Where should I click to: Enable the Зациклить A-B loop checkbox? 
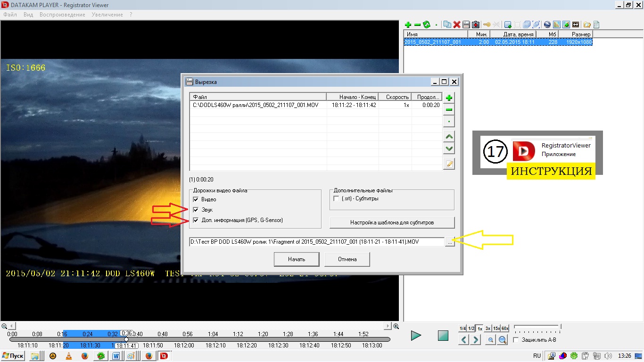[516, 340]
